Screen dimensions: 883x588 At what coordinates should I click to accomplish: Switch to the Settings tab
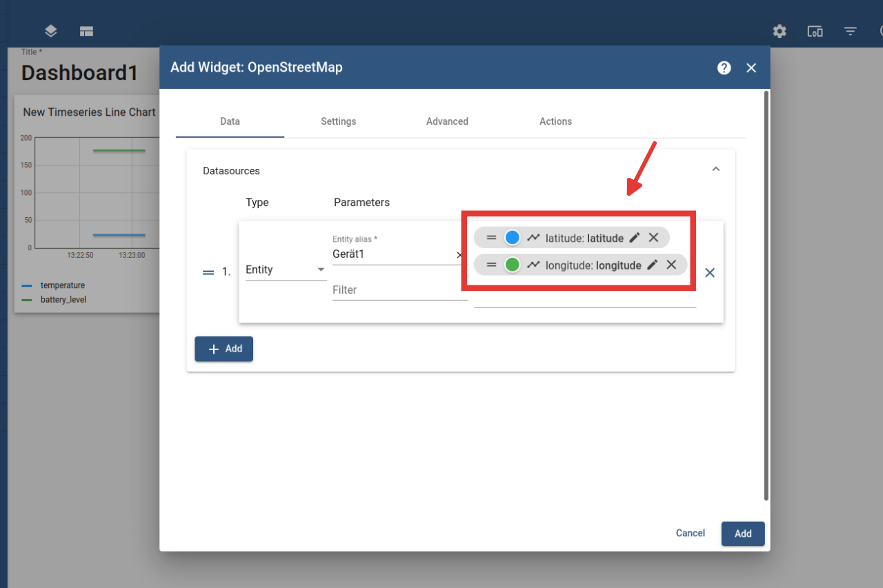tap(339, 121)
